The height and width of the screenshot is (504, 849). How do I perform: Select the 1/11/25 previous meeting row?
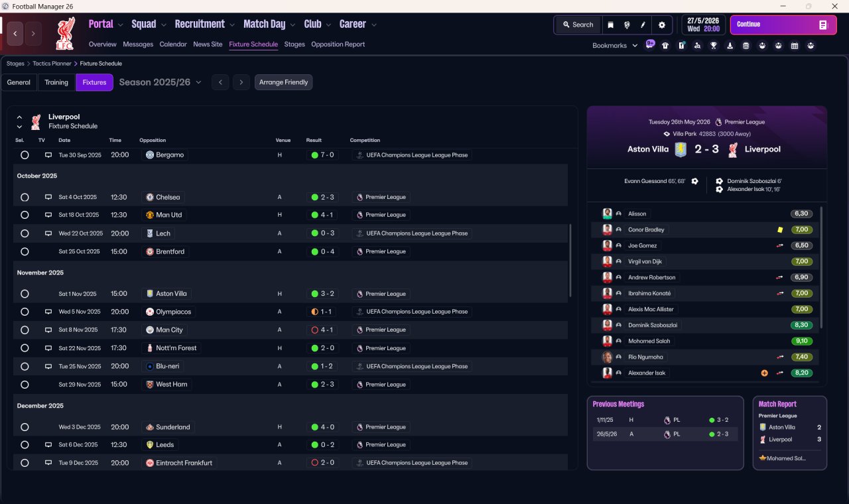665,420
